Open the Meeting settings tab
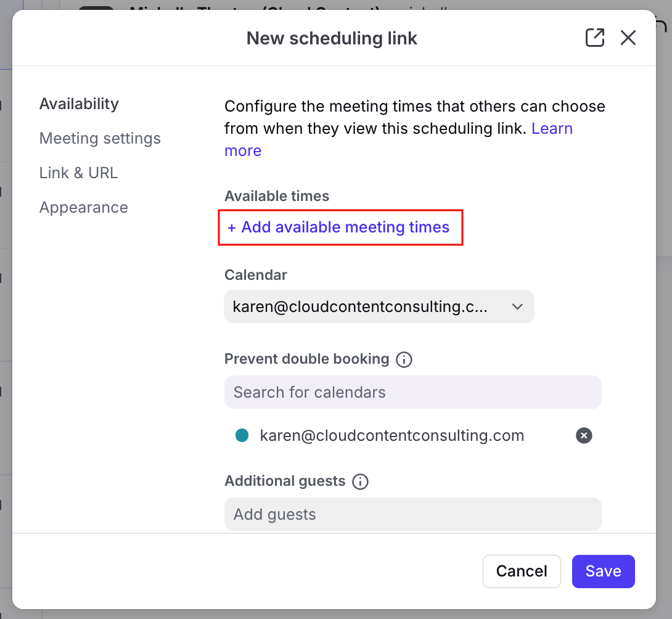The height and width of the screenshot is (619, 672). [100, 138]
